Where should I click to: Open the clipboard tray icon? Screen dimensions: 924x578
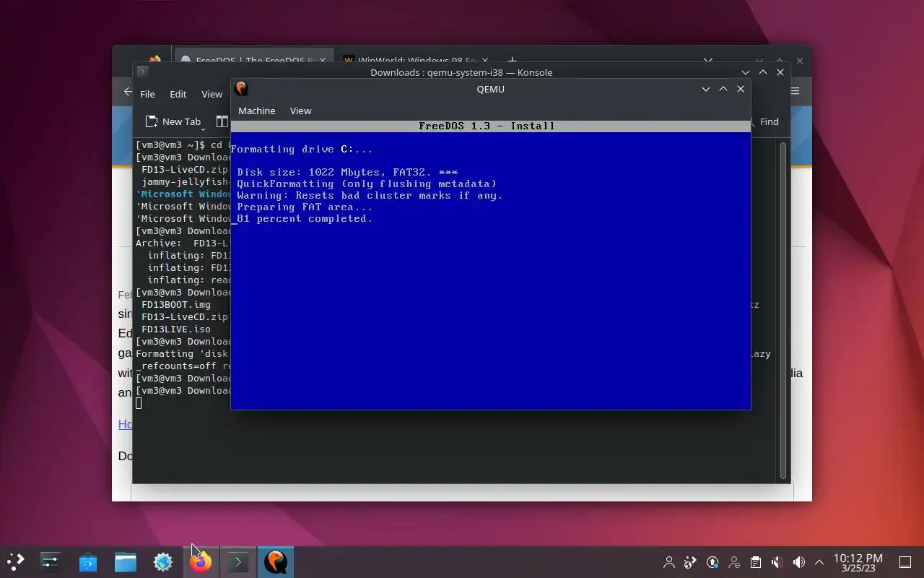click(756, 562)
